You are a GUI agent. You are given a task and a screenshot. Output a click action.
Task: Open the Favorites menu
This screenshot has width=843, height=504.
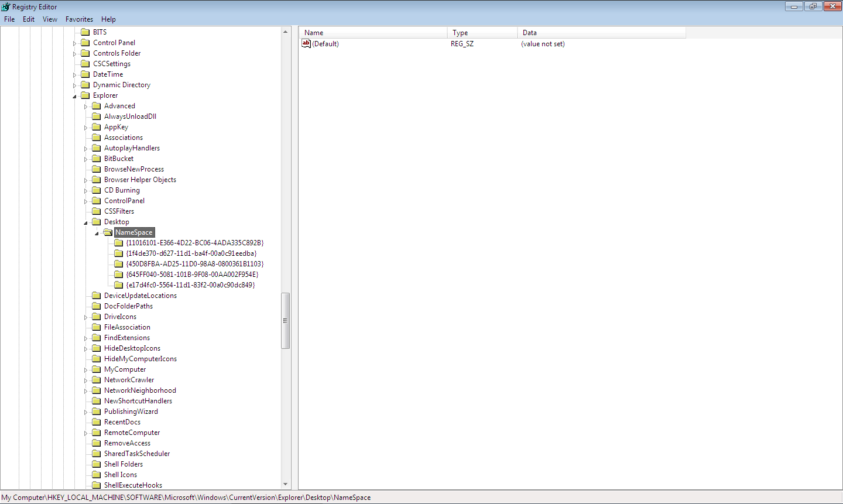pos(79,19)
